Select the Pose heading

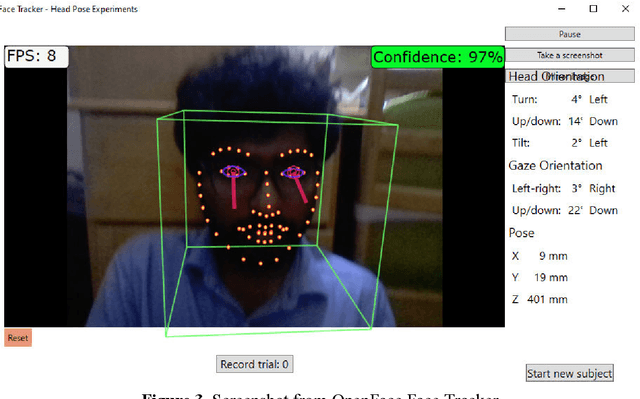point(521,233)
